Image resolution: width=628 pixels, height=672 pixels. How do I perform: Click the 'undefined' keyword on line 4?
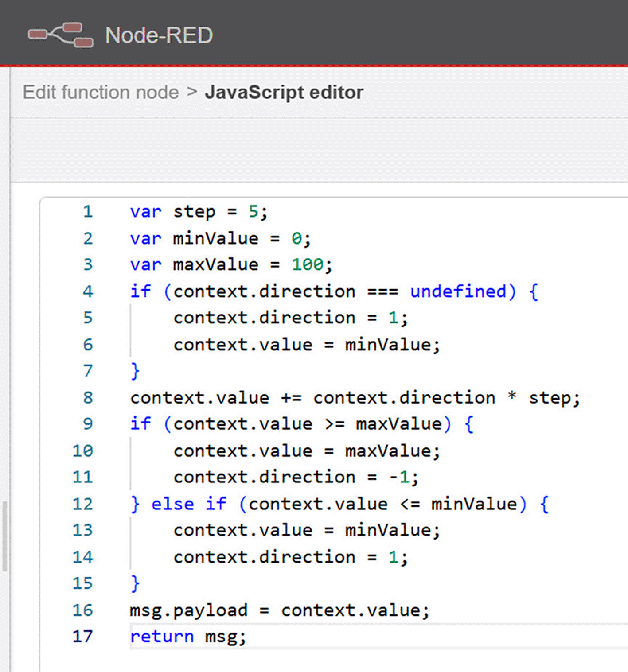(x=458, y=291)
